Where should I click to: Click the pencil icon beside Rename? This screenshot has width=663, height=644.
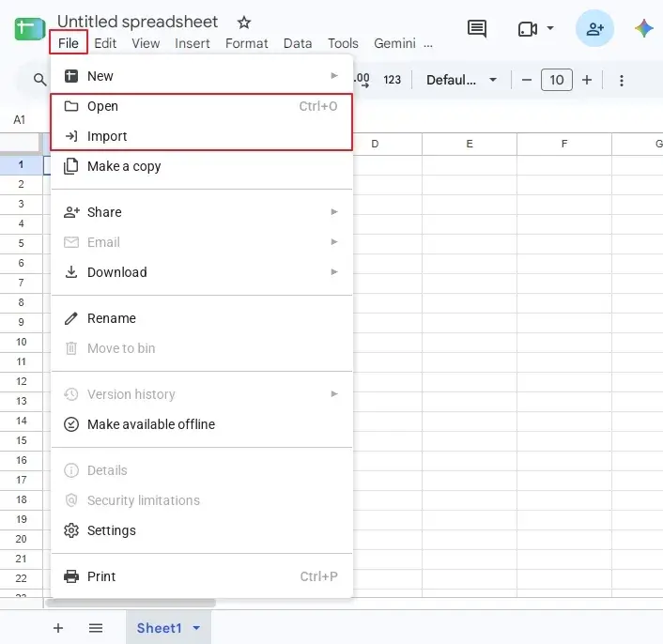[71, 318]
